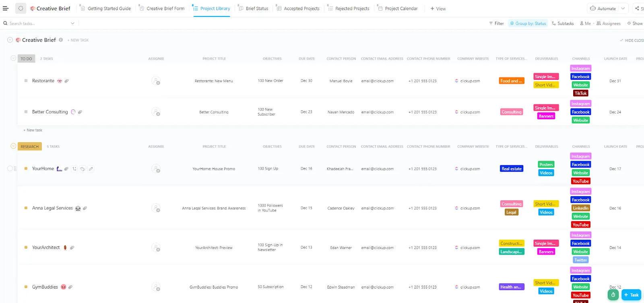This screenshot has height=303, width=644.
Task: Click the Food and... orange tag on Restorante
Action: pyautogui.click(x=511, y=81)
